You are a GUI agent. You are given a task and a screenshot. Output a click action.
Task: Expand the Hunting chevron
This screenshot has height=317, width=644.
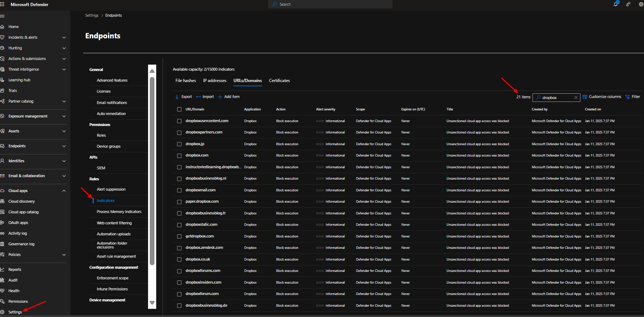(x=64, y=48)
